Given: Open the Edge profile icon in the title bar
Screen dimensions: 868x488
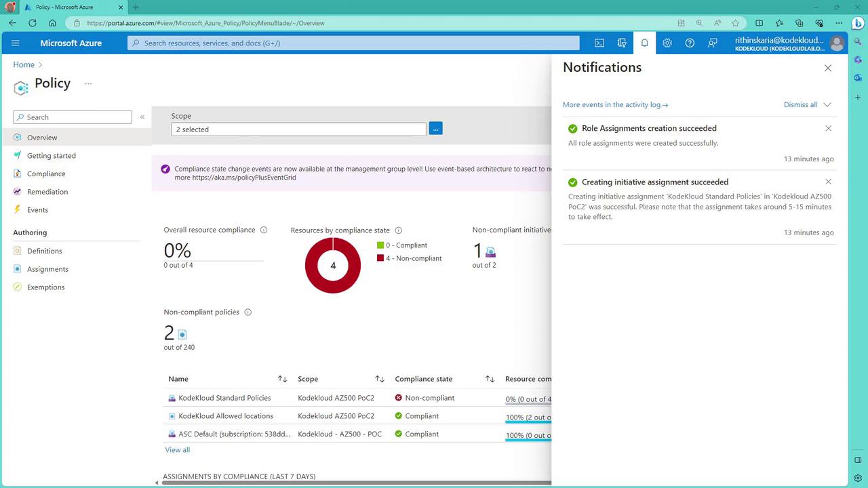Looking at the screenshot, I should [x=10, y=7].
